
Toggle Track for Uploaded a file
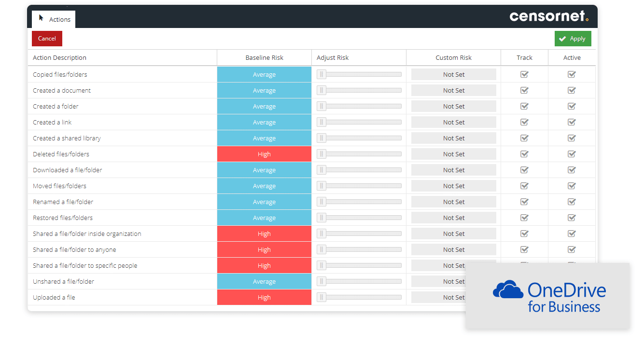[x=524, y=297]
